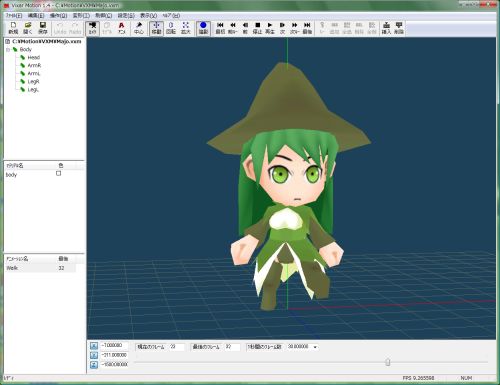This screenshot has width=500, height=385.
Task: Go to the previous key frame
Action: pos(233,28)
